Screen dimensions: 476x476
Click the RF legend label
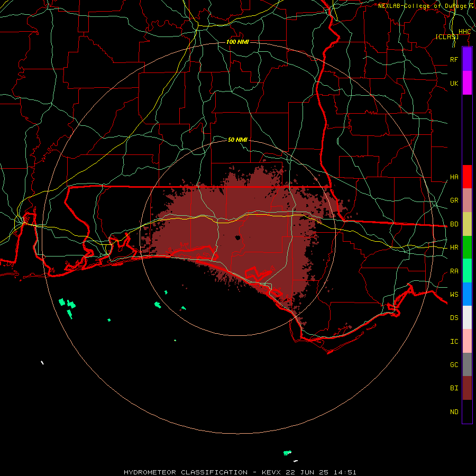click(x=454, y=59)
